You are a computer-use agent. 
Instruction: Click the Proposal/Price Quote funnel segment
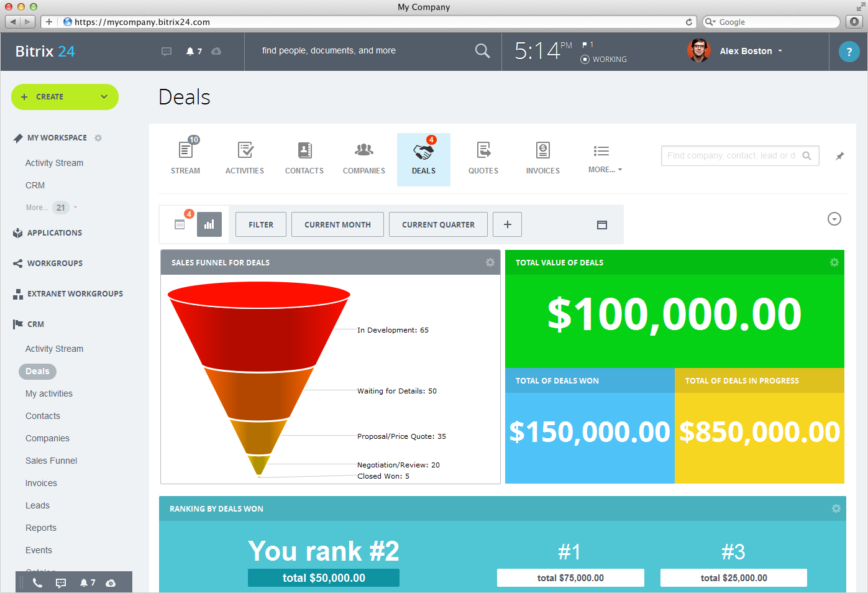(258, 436)
